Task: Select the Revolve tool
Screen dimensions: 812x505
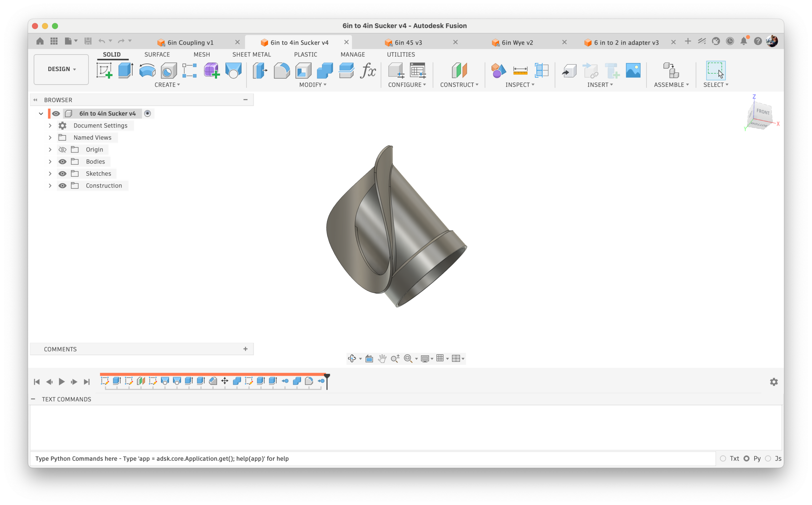Action: coord(147,70)
